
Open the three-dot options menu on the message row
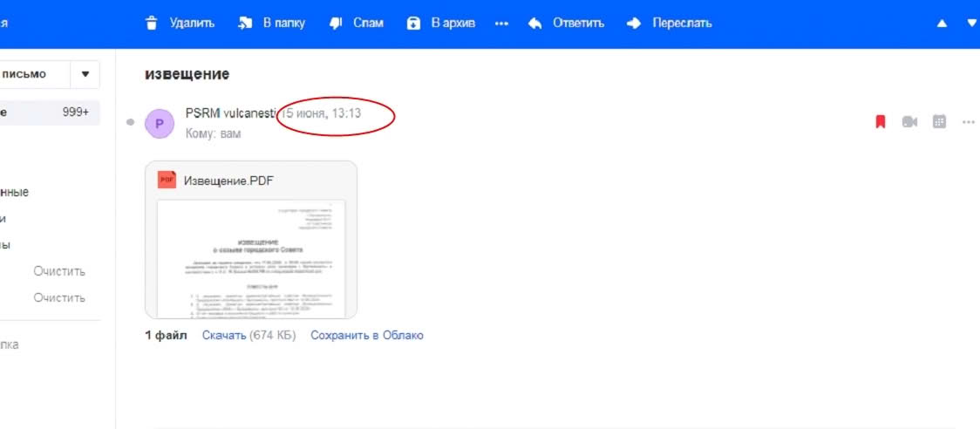pyautogui.click(x=968, y=122)
